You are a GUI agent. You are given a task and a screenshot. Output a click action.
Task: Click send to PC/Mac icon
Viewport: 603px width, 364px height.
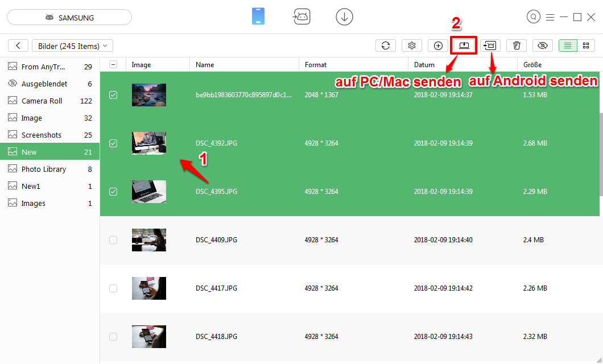(464, 45)
